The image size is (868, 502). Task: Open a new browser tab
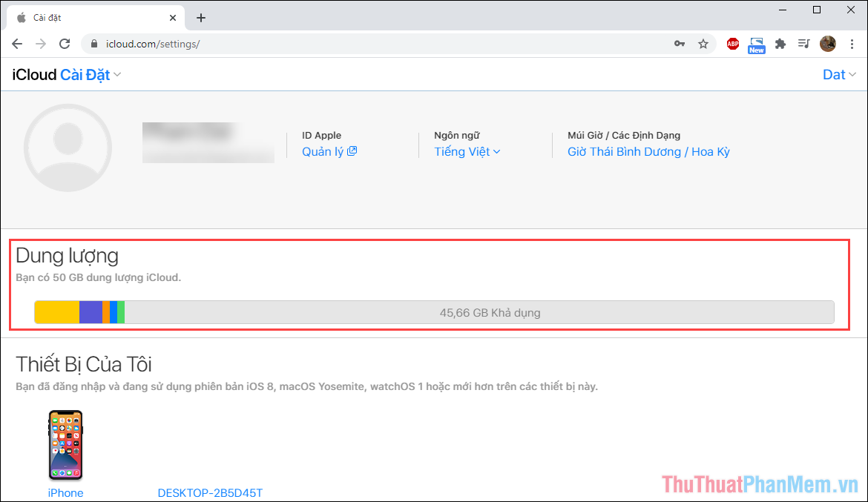pyautogui.click(x=201, y=18)
